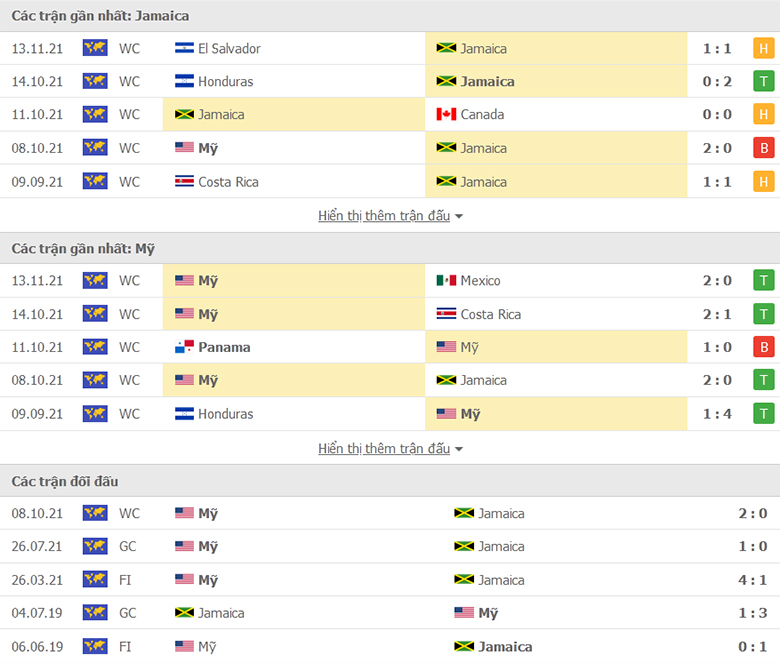Click the world map icon on 26.07.21 match

95,546
